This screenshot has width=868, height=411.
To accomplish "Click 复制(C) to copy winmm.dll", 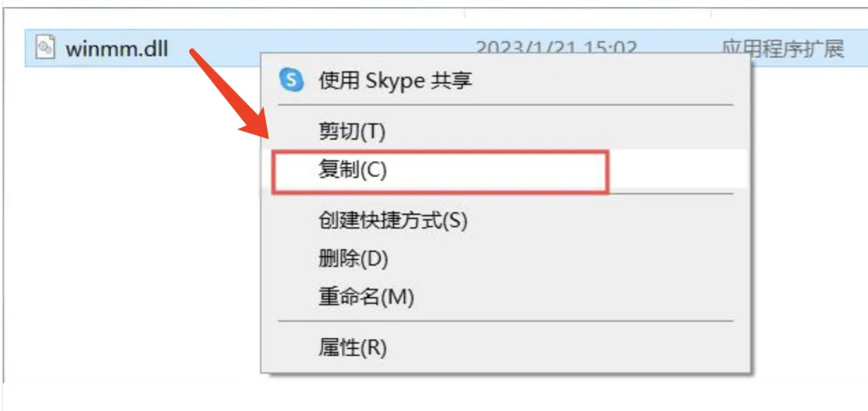I will (x=352, y=170).
